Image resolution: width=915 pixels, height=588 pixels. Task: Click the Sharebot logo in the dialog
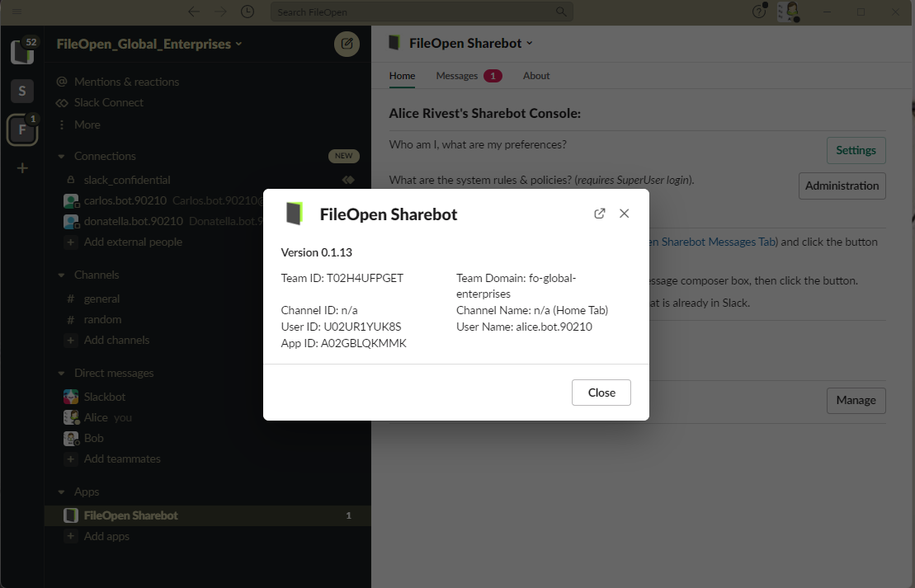click(295, 214)
